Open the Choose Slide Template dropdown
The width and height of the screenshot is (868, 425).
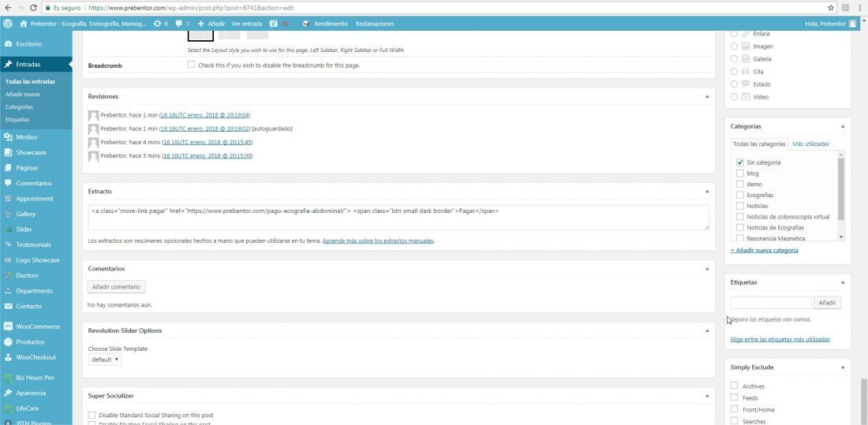coord(105,360)
